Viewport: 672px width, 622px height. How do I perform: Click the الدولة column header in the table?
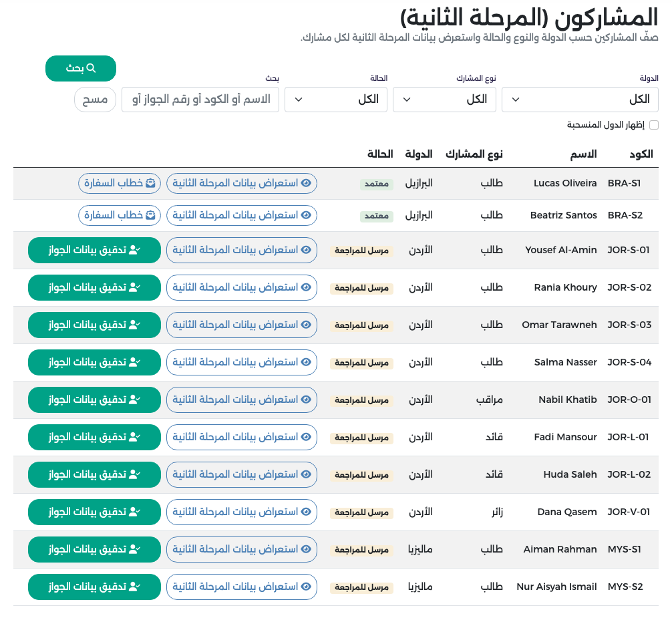click(x=419, y=154)
